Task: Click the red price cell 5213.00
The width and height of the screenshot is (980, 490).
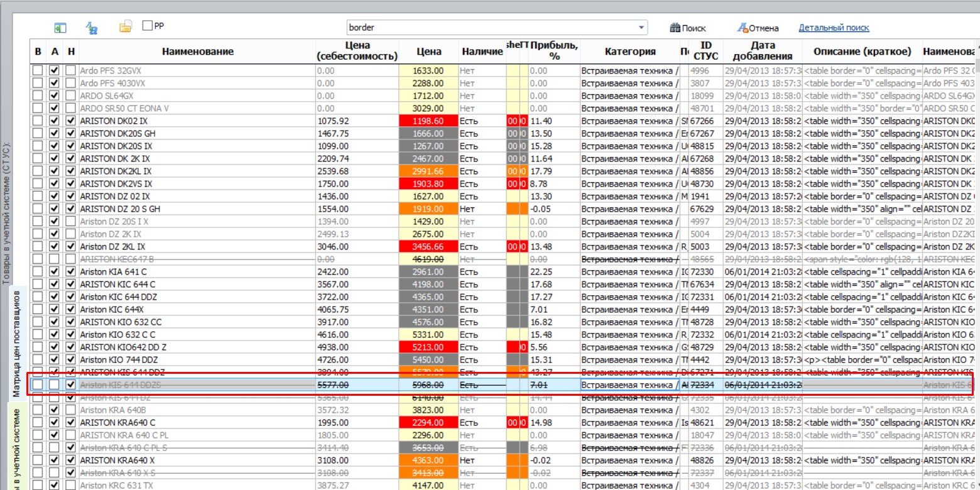Action: point(428,347)
